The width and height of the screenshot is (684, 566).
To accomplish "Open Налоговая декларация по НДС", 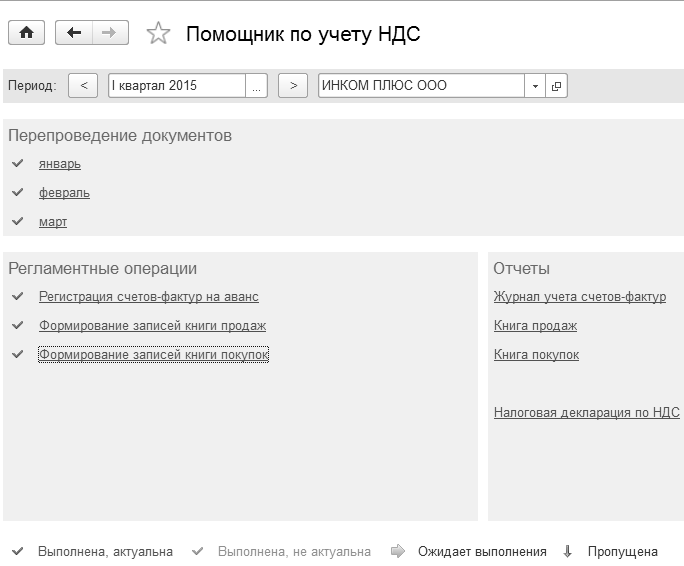I will point(587,412).
